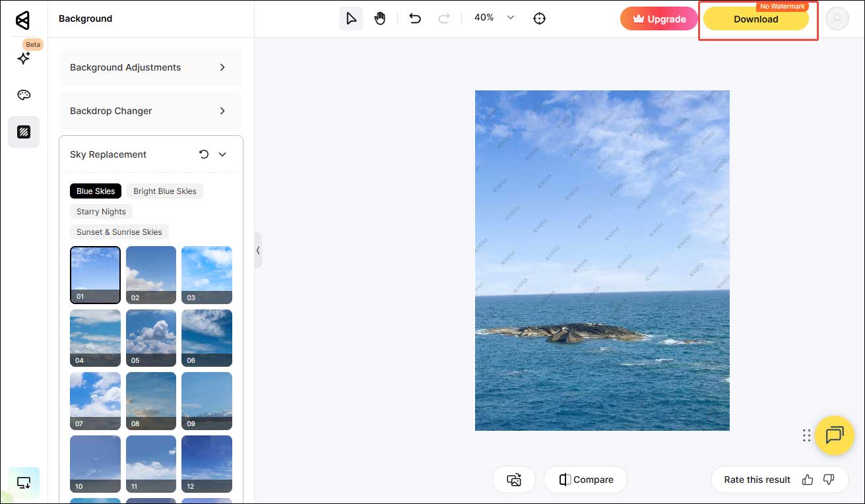Click the undo arrow icon
This screenshot has width=865, height=504.
[x=415, y=18]
